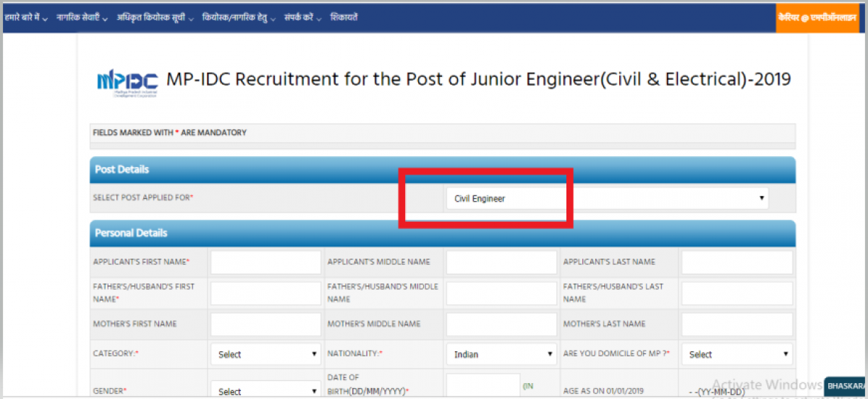Open the कियोस्क/नागरिक हेतु menu
Viewport: 868px width, 399px height.
pyautogui.click(x=239, y=17)
